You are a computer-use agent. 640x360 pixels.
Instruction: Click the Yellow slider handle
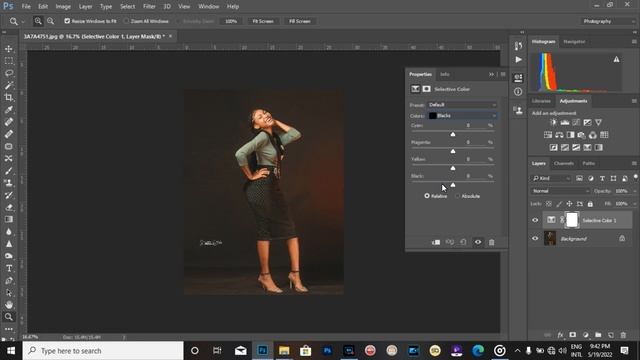click(x=453, y=168)
